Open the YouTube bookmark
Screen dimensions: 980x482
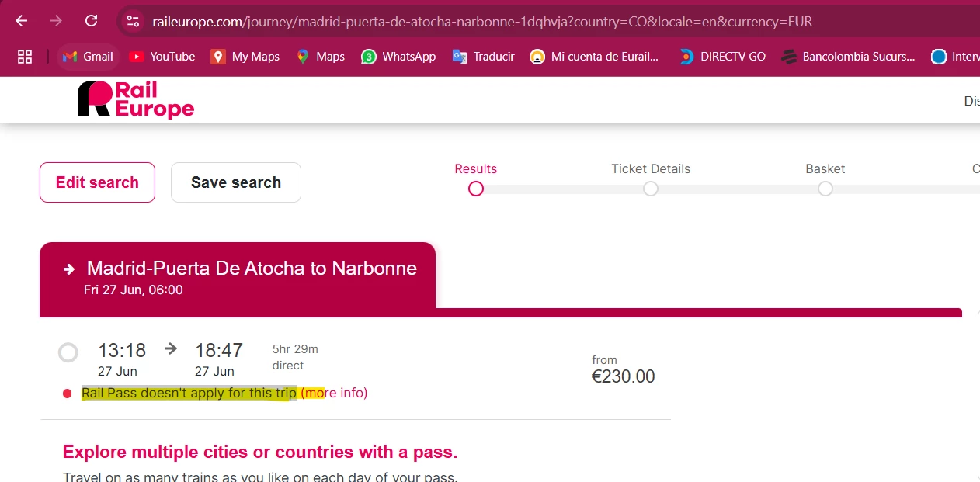(x=162, y=56)
